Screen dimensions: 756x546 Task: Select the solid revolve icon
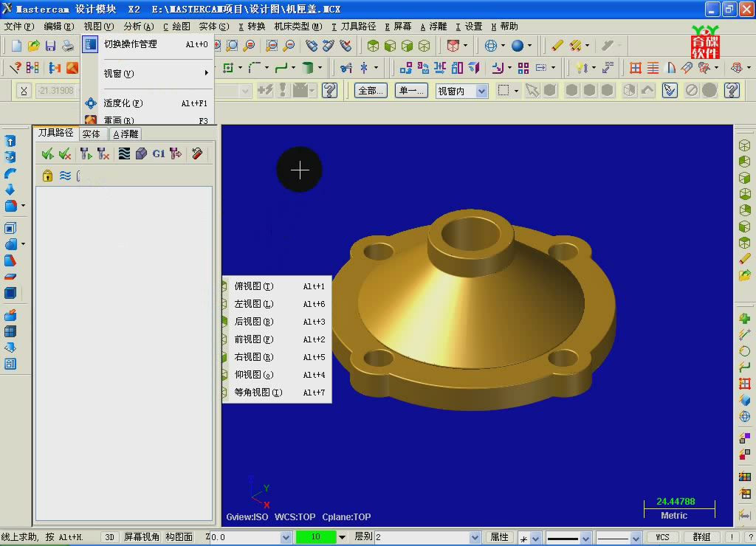(x=10, y=157)
